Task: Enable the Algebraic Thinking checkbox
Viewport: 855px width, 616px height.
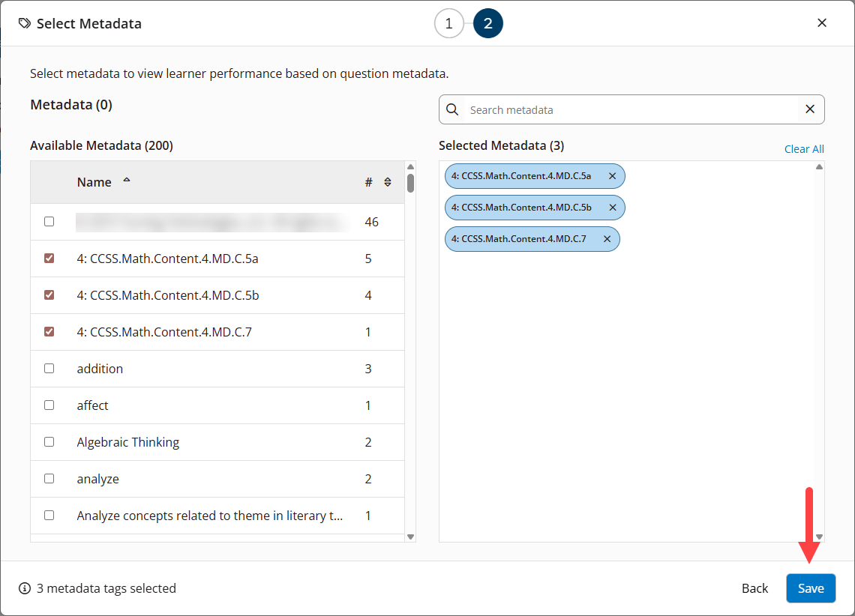Action: [x=49, y=442]
